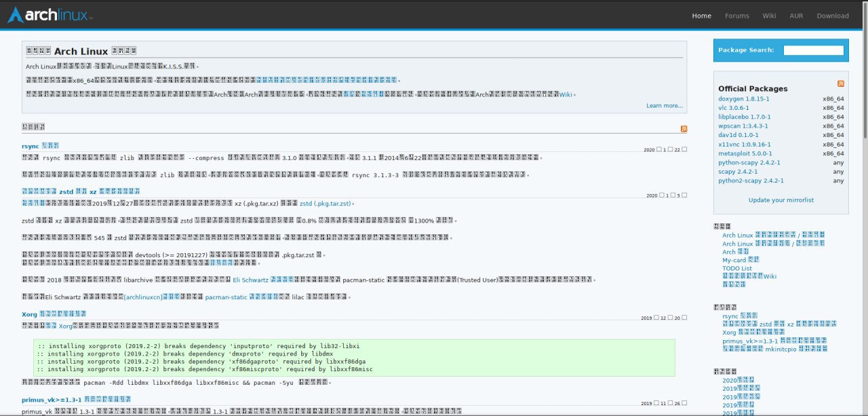
Task: Focus the Package Search input field
Action: coord(814,50)
